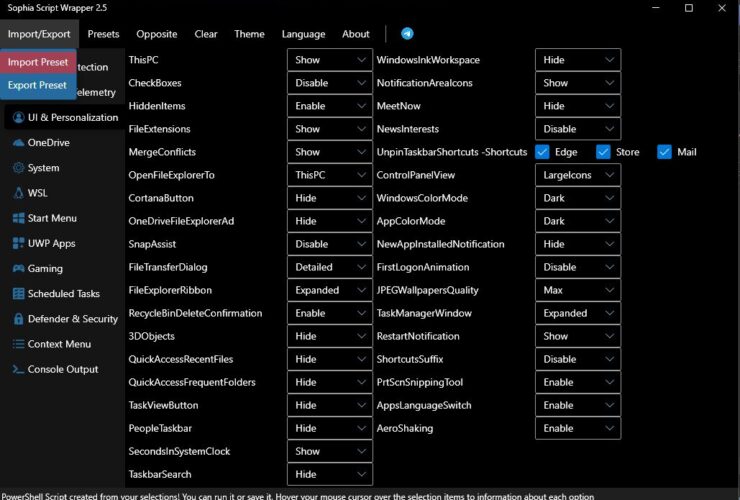Viewport: 740px width, 500px height.
Task: Uncheck the Edge taskbar shortcut checkbox
Action: (542, 152)
